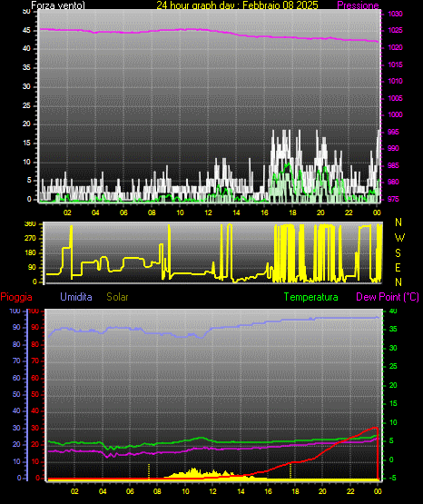Image resolution: width=423 pixels, height=504 pixels.
Task: Click the Pioggia legend label
Action: tap(16, 297)
